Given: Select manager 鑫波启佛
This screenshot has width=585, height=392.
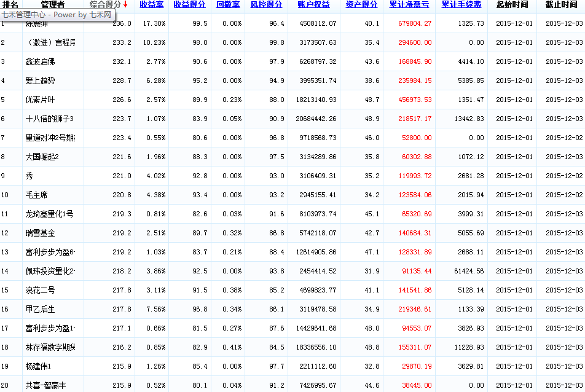Looking at the screenshot, I should tap(40, 61).
